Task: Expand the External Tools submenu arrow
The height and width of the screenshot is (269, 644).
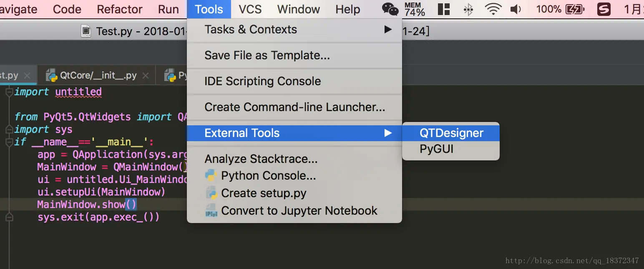Action: tap(388, 133)
